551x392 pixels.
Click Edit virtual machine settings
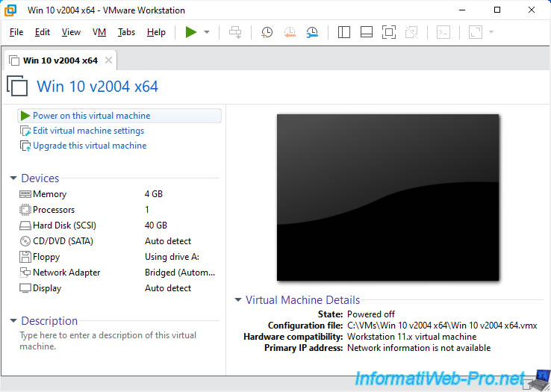coord(88,131)
